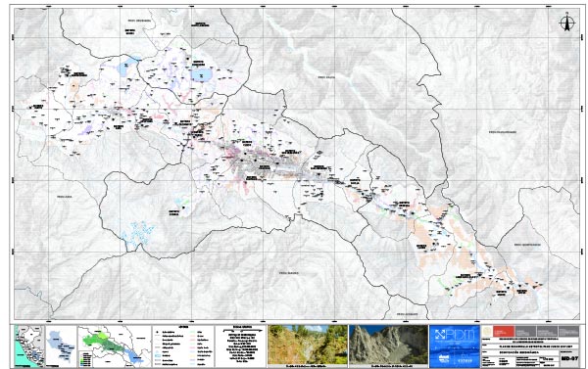This screenshot has height=369, width=588.
Task: Click the map legend box
Action: tap(183, 346)
